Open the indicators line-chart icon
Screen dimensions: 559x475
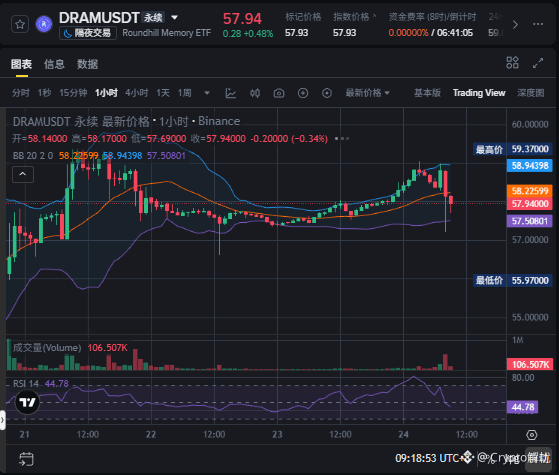point(231,93)
